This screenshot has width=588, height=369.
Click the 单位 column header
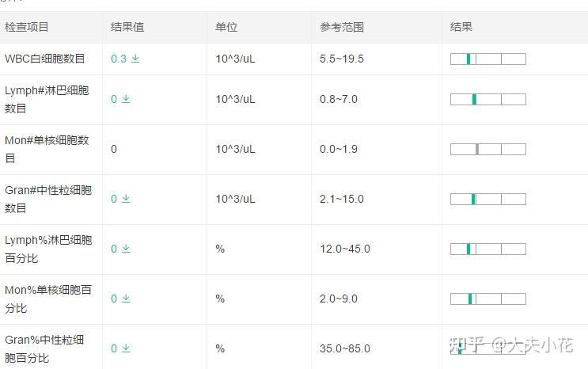pos(226,27)
